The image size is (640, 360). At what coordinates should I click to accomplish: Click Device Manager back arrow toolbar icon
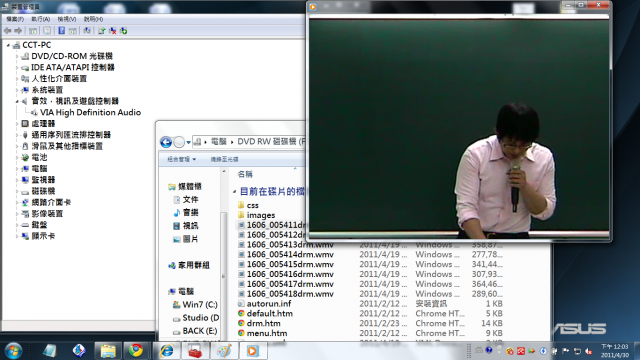[7, 31]
